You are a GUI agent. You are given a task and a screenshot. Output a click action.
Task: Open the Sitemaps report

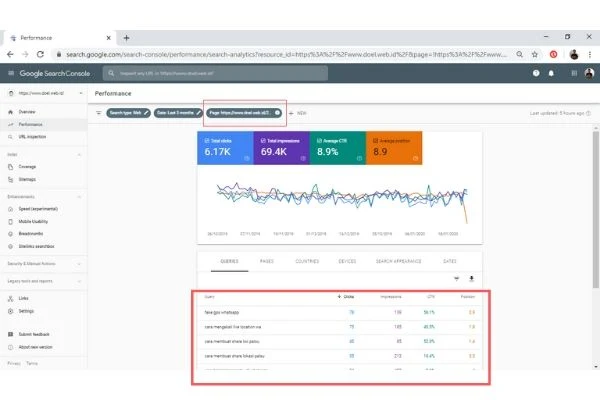pyautogui.click(x=27, y=180)
